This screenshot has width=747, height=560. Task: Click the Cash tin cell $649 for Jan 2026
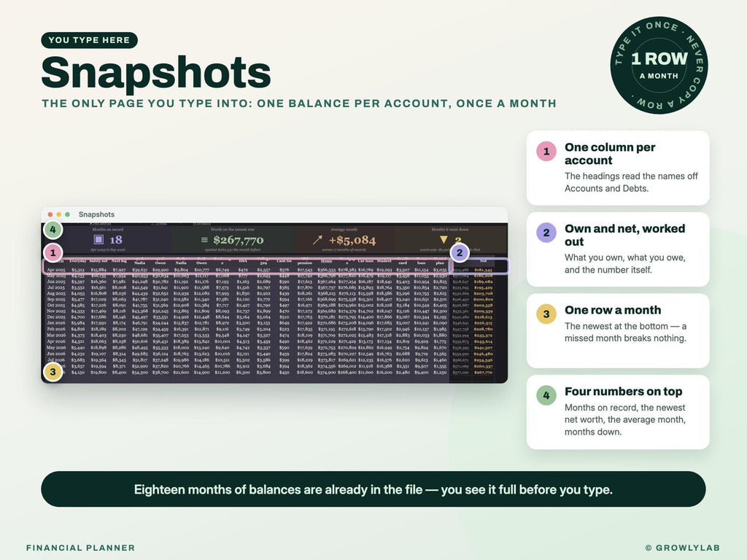284,323
